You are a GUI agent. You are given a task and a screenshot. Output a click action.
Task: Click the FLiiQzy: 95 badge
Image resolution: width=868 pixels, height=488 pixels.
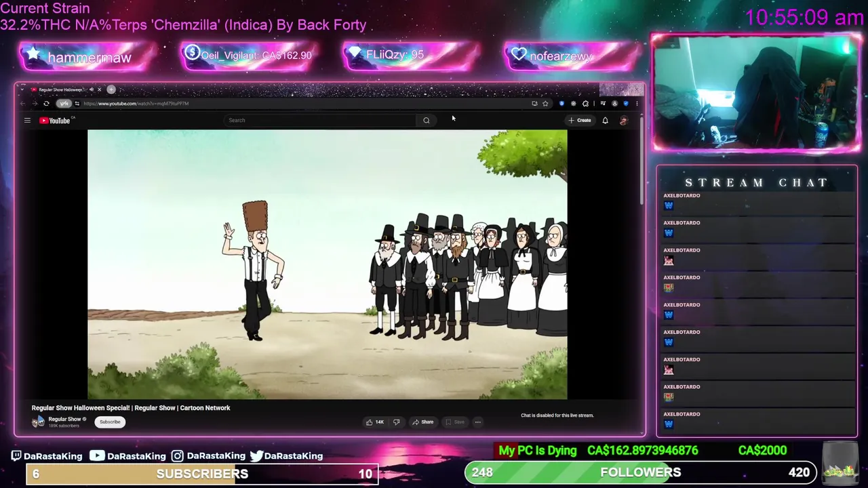(x=411, y=56)
